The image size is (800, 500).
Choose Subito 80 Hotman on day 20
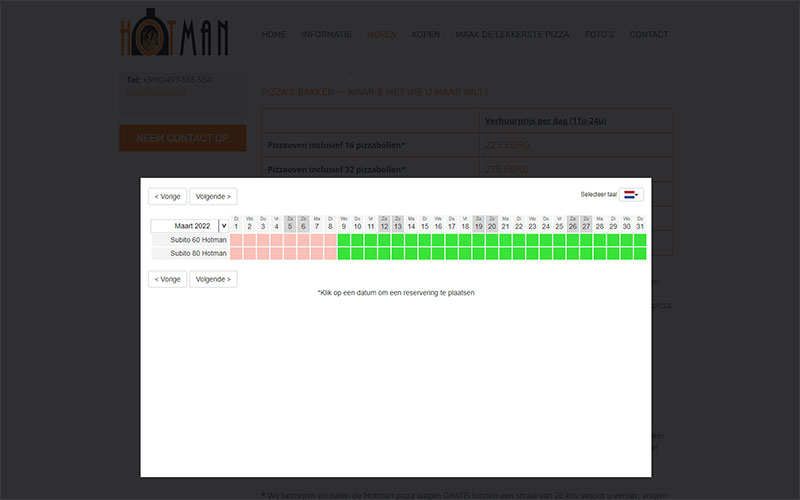click(x=492, y=254)
